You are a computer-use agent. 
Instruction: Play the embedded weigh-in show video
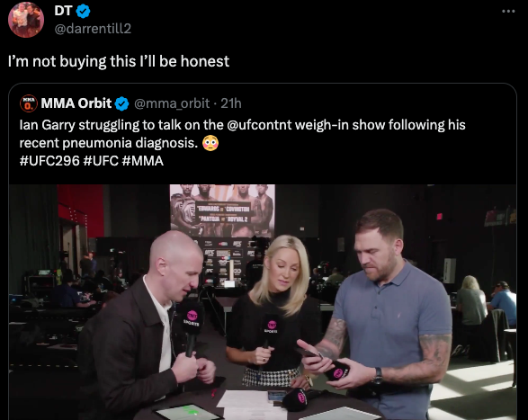[263, 302]
